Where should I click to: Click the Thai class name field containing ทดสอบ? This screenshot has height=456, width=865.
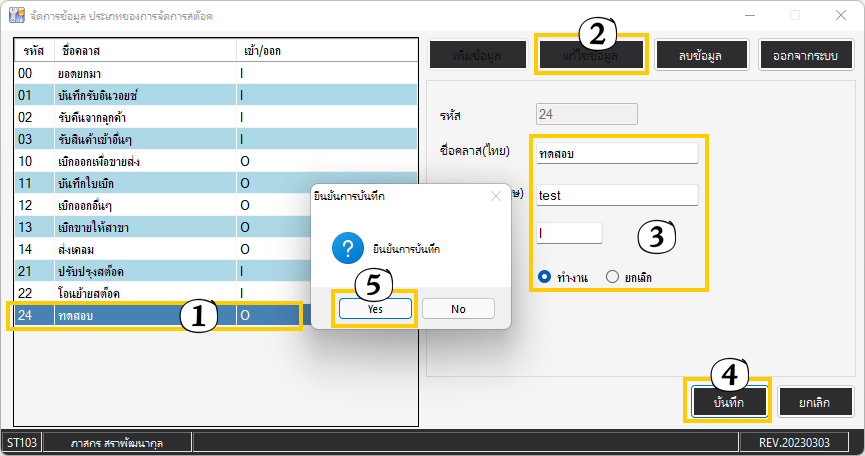point(616,153)
